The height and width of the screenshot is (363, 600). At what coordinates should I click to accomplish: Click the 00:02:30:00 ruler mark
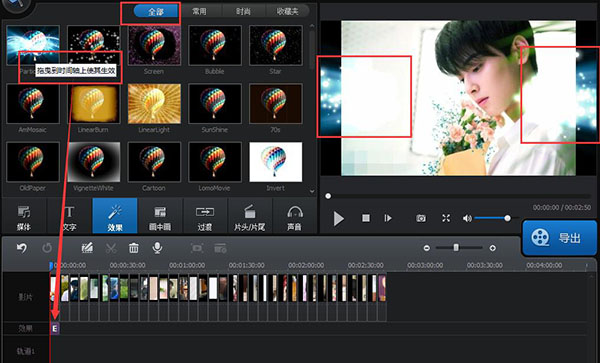click(x=366, y=265)
